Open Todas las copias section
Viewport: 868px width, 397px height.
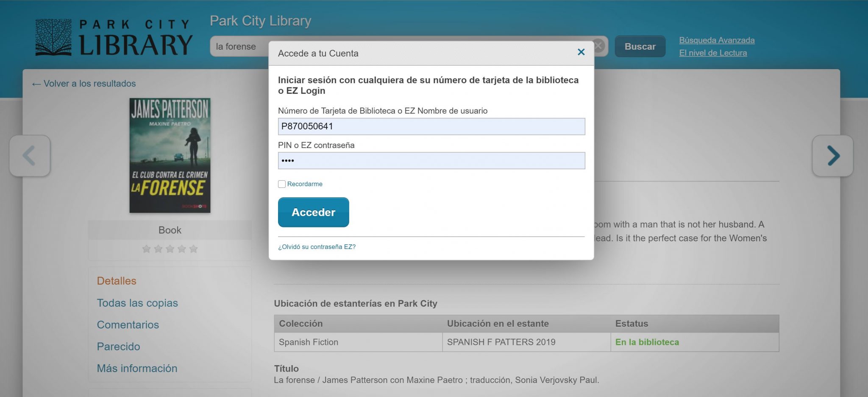[137, 303]
